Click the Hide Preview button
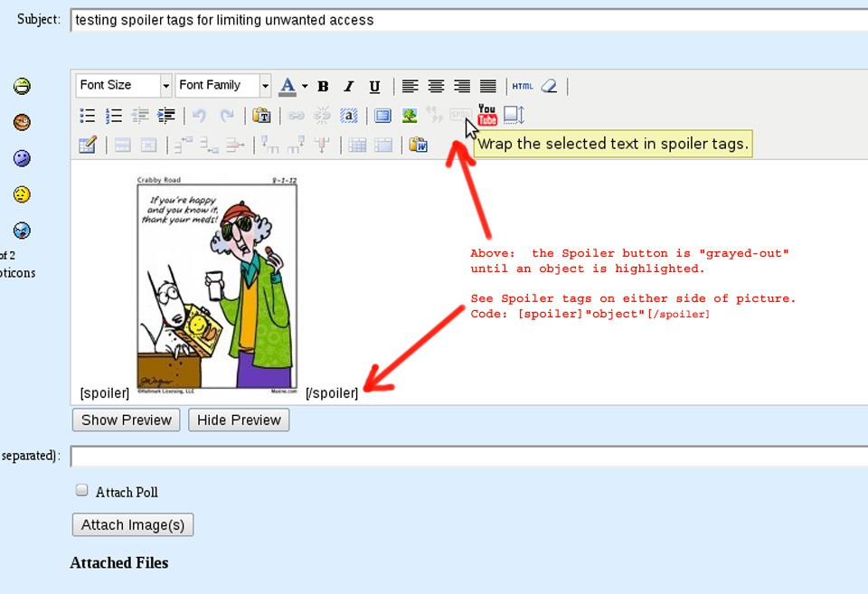 click(239, 420)
